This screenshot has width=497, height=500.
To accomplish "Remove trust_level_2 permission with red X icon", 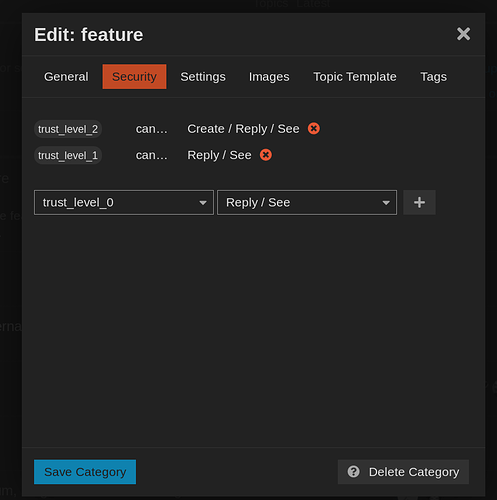I will click(313, 128).
